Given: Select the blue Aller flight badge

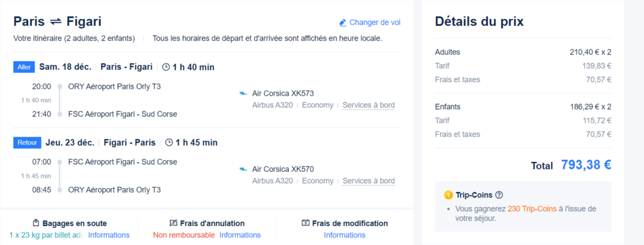Looking at the screenshot, I should point(25,67).
